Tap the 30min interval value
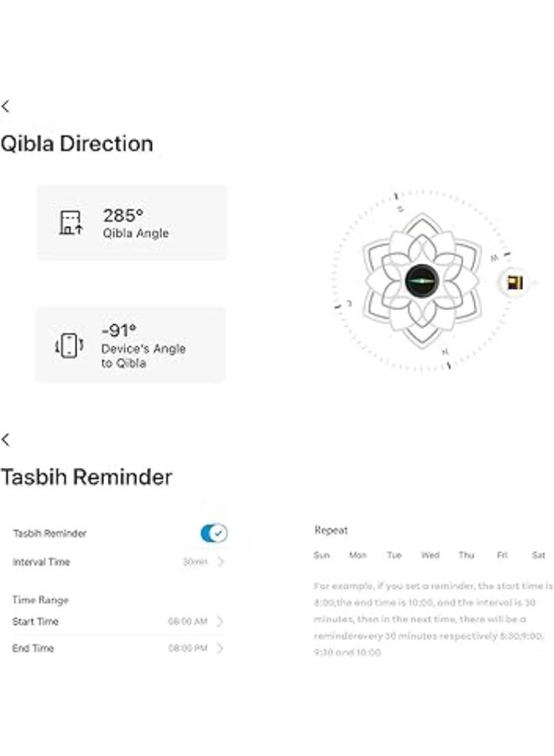Screen dimensions: 554x756 (x=195, y=562)
